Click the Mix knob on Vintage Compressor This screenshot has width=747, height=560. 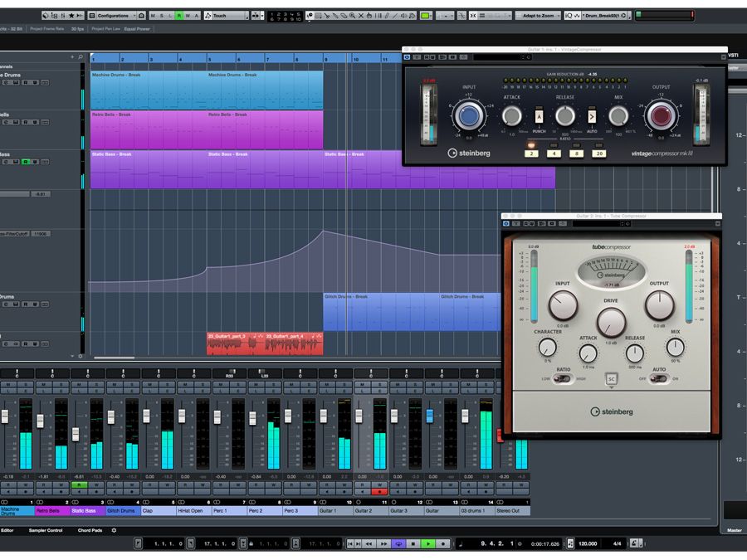coord(618,115)
